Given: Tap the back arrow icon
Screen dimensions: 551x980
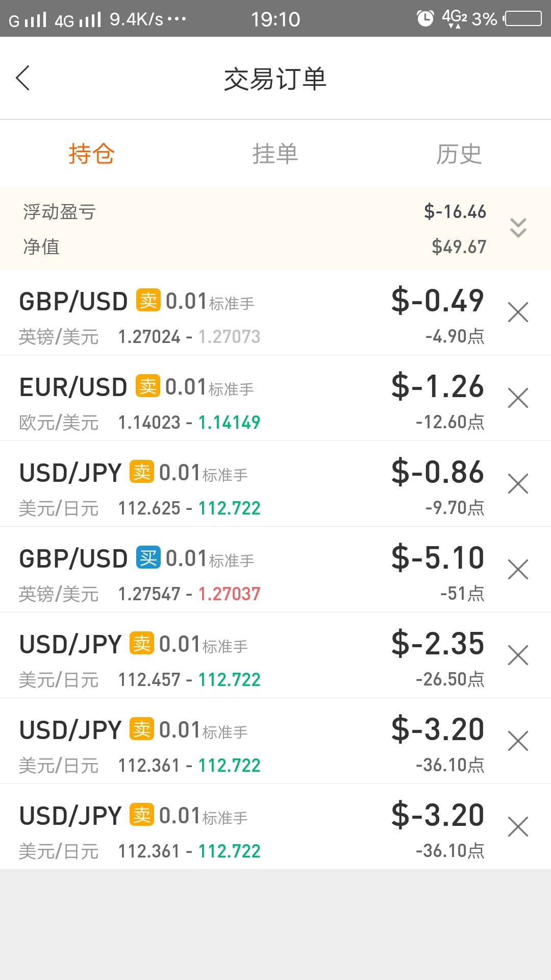Looking at the screenshot, I should click(x=23, y=78).
